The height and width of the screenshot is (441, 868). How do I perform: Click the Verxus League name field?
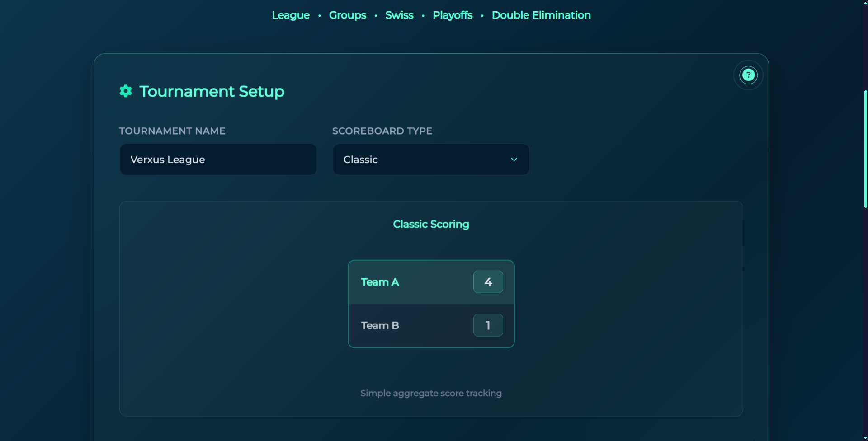(218, 159)
